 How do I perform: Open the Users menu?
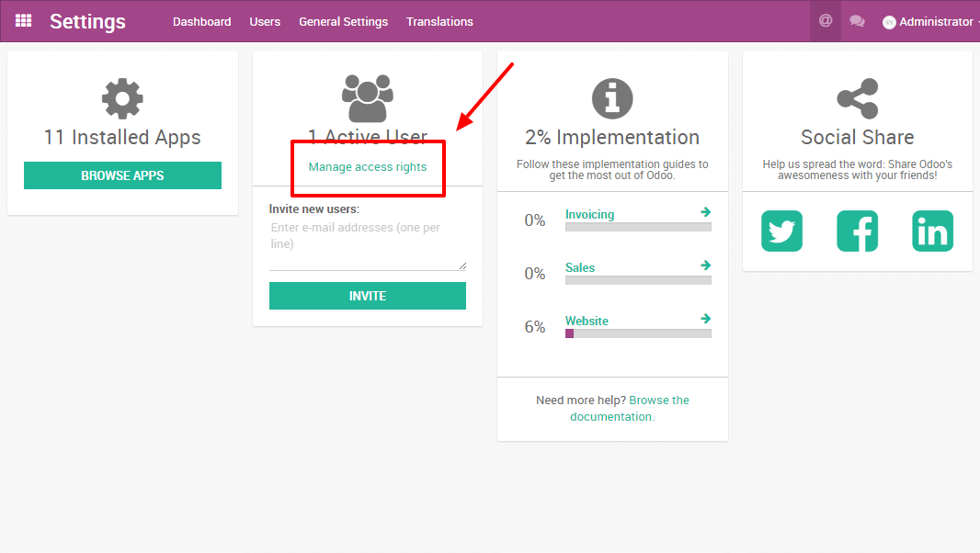[265, 21]
